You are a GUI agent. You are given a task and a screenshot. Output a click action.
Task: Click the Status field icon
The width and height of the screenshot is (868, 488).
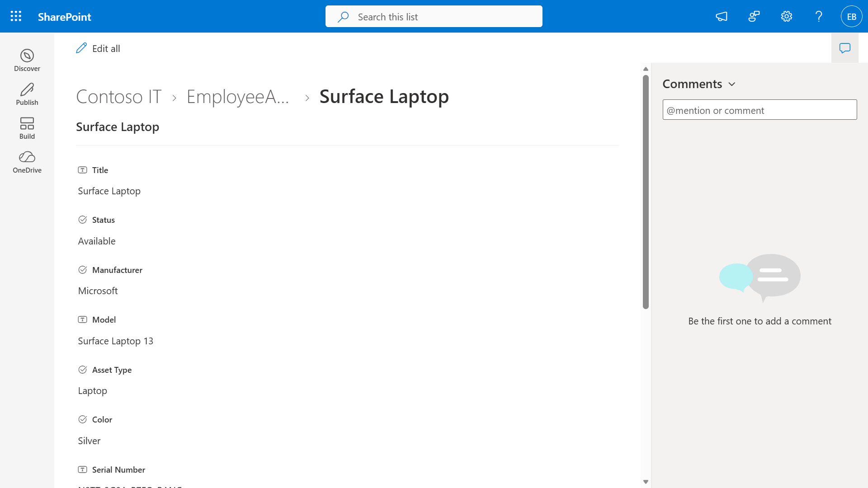click(83, 220)
